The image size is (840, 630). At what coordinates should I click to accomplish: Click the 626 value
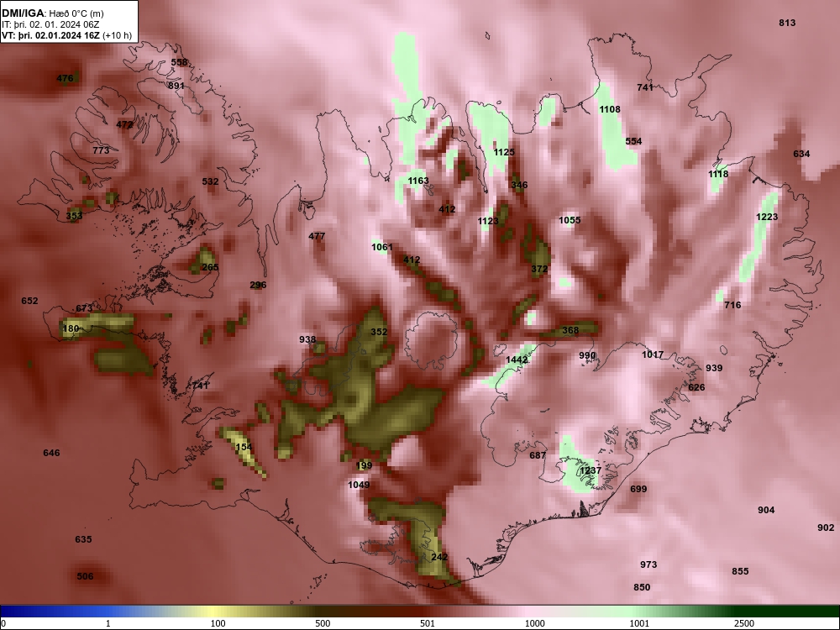(x=696, y=387)
